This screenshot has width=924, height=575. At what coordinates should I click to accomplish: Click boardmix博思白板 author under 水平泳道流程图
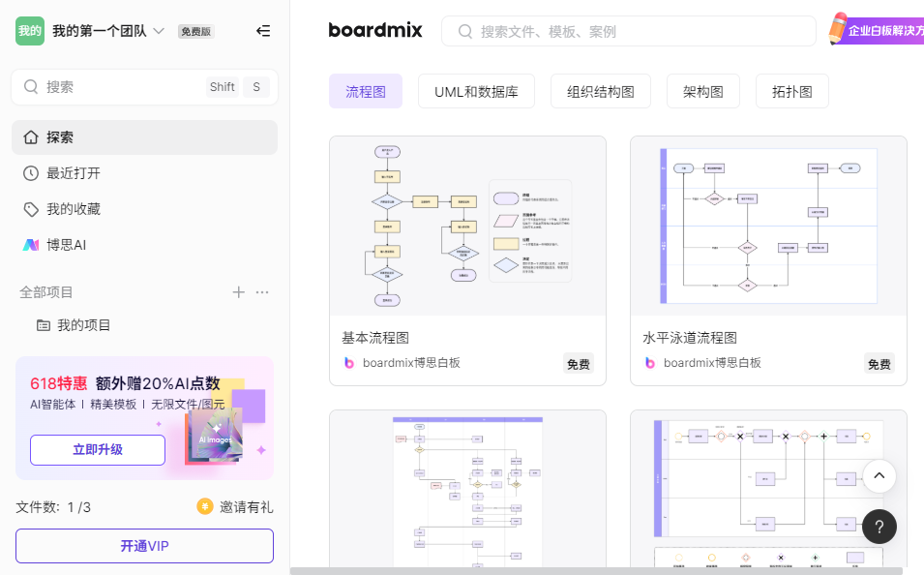point(712,363)
